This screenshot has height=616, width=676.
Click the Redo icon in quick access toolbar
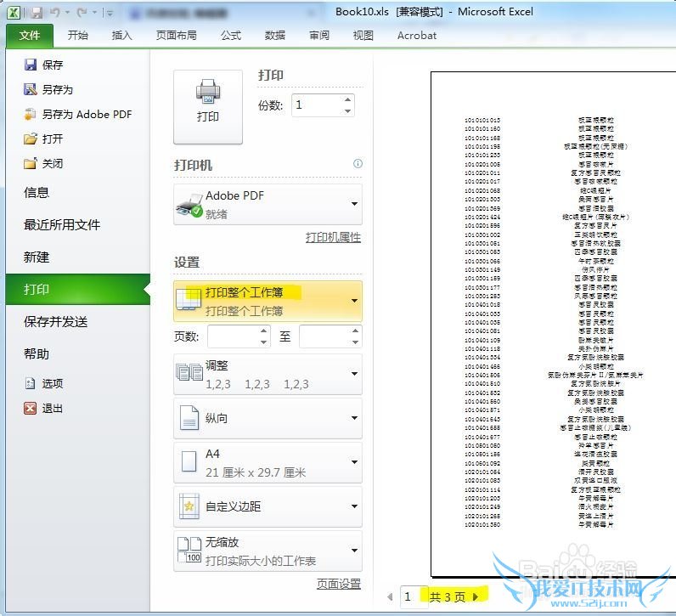(x=82, y=13)
